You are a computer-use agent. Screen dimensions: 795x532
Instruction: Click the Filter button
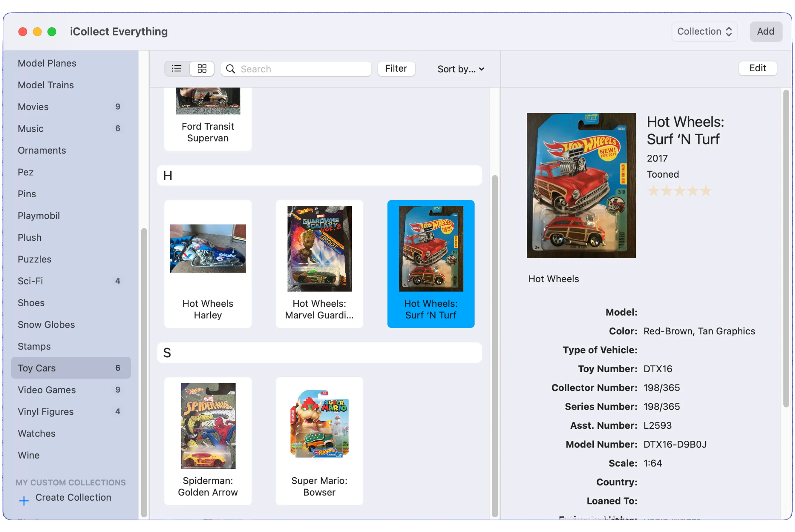click(396, 69)
